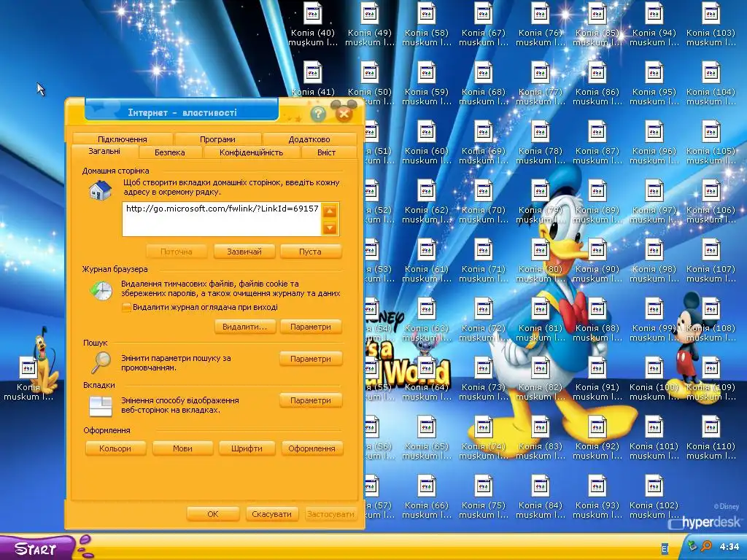Select the Копія (66) desktop icon
This screenshot has height=560, width=747.
pos(426,497)
